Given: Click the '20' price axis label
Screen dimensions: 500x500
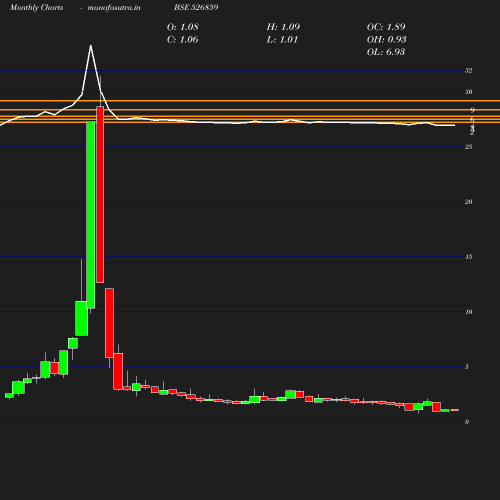Looking at the screenshot, I should point(468,202).
